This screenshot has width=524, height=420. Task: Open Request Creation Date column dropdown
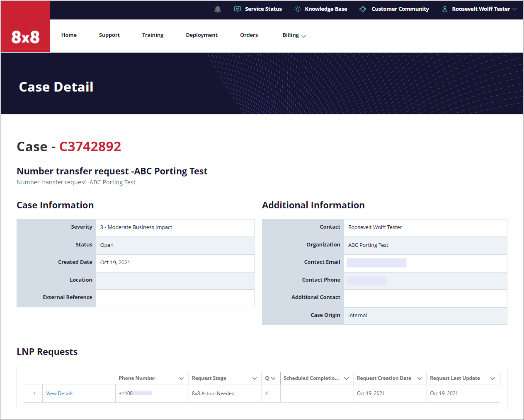tap(420, 378)
